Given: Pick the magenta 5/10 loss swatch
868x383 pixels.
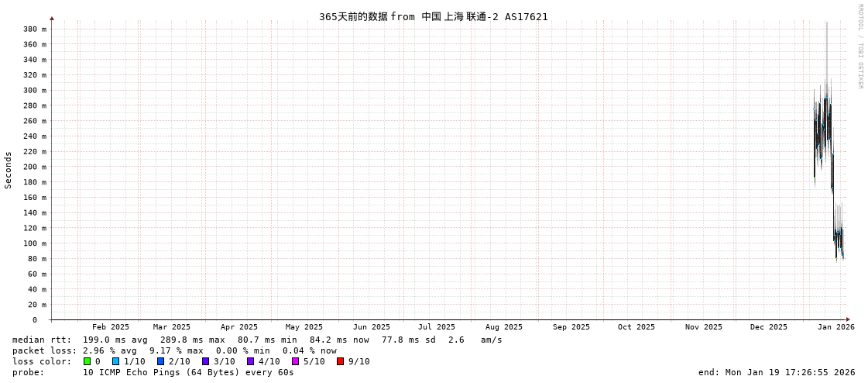Looking at the screenshot, I should pos(295,361).
